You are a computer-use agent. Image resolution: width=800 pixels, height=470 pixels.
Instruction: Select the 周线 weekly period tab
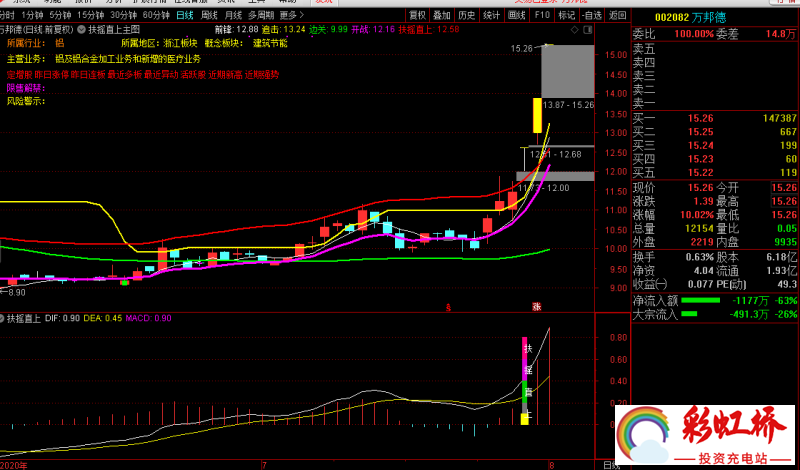pyautogui.click(x=209, y=15)
